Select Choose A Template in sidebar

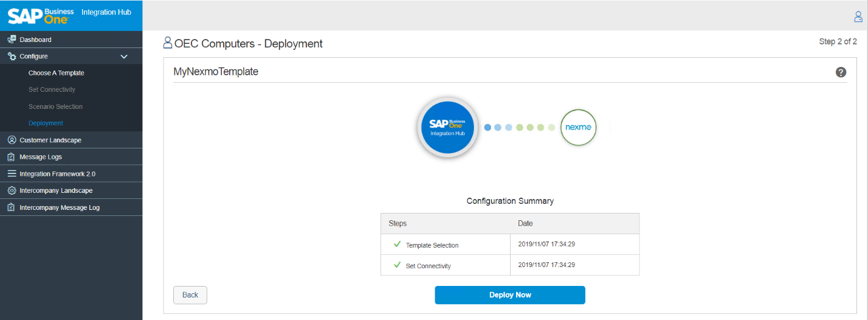coord(56,73)
